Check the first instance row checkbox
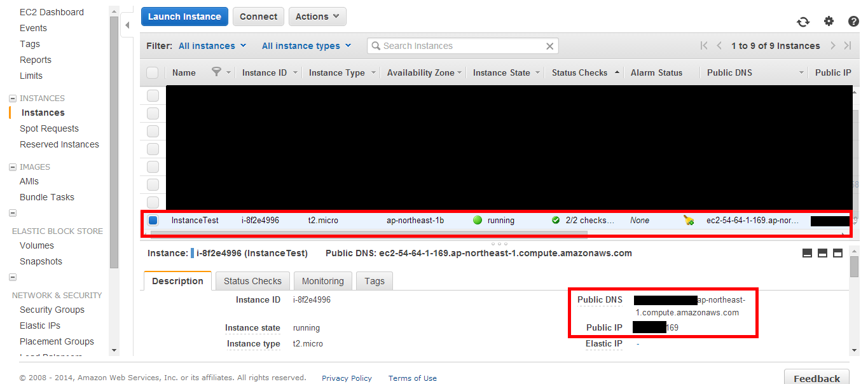 [153, 95]
